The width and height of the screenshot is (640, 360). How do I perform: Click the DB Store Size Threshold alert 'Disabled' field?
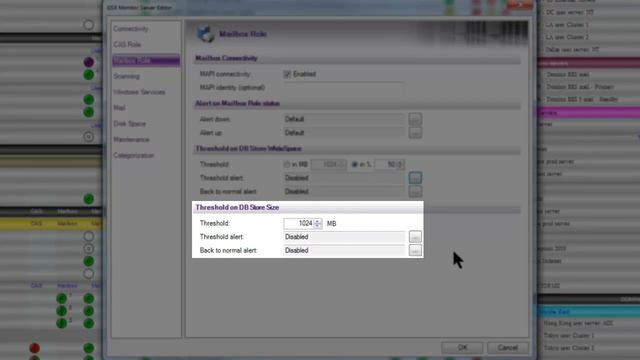point(344,237)
